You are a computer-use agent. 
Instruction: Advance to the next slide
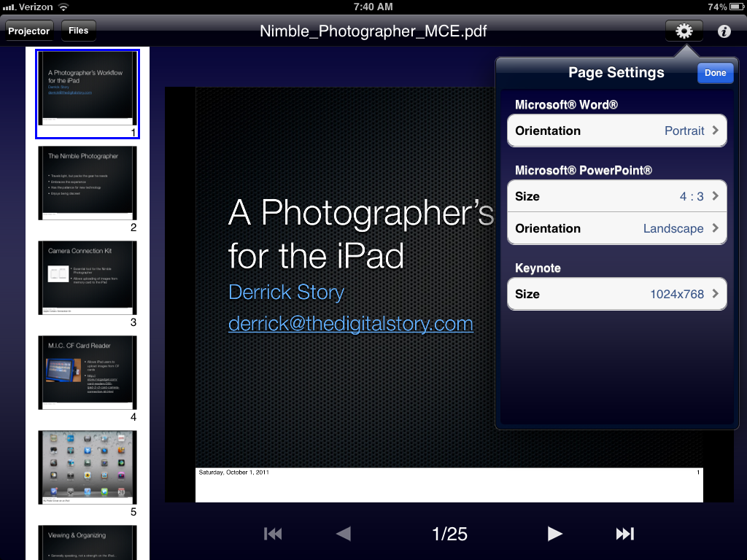[555, 534]
